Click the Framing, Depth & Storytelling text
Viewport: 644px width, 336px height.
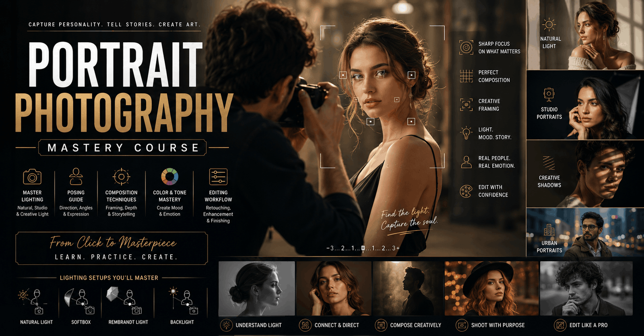pyautogui.click(x=121, y=211)
